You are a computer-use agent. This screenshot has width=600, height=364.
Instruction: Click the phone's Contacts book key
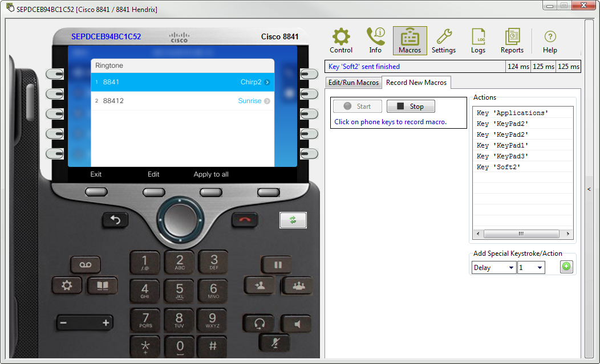pyautogui.click(x=102, y=285)
